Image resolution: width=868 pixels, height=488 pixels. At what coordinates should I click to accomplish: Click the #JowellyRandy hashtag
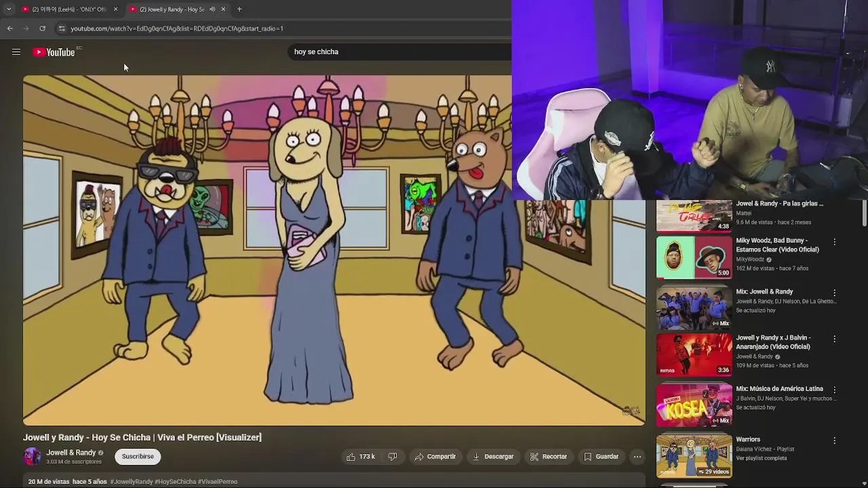click(x=132, y=481)
